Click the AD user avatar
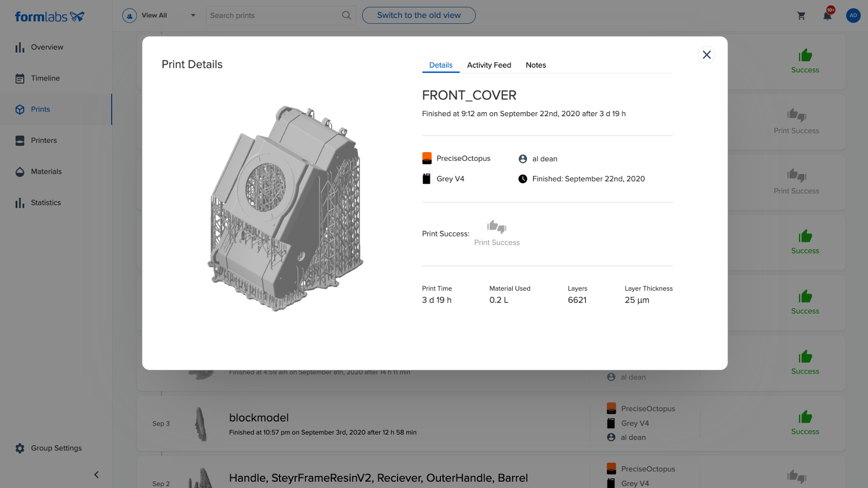868x488 pixels. [x=853, y=16]
